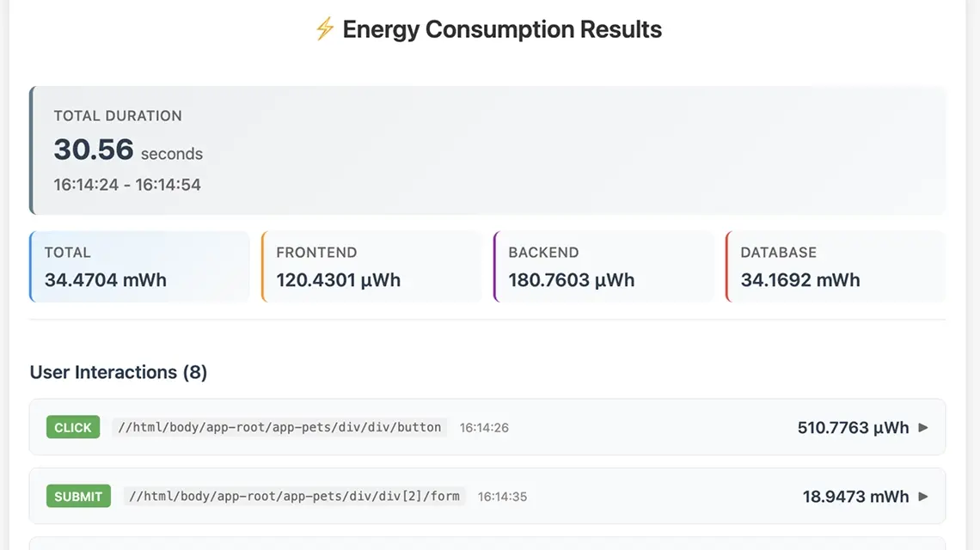Click the 16:14:35 timestamp
The height and width of the screenshot is (550, 980).
tap(503, 497)
